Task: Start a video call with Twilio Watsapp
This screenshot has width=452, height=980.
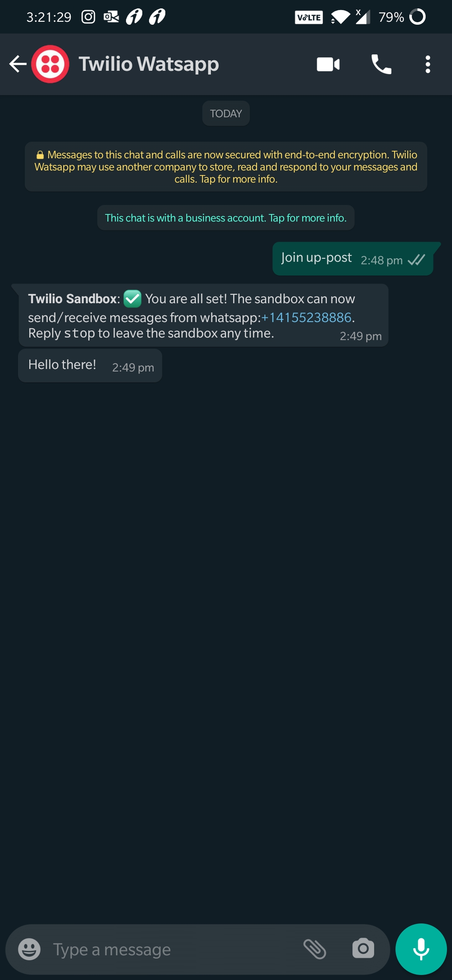Action: pyautogui.click(x=328, y=64)
